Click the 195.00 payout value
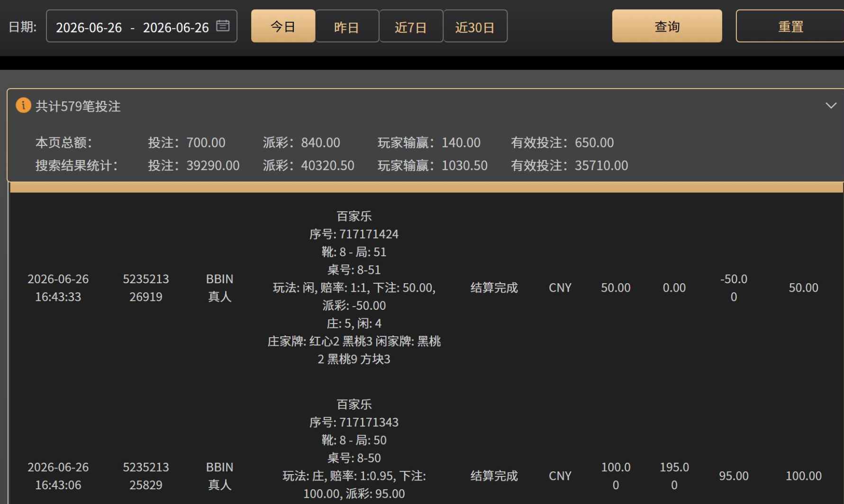The height and width of the screenshot is (504, 844). [x=674, y=476]
